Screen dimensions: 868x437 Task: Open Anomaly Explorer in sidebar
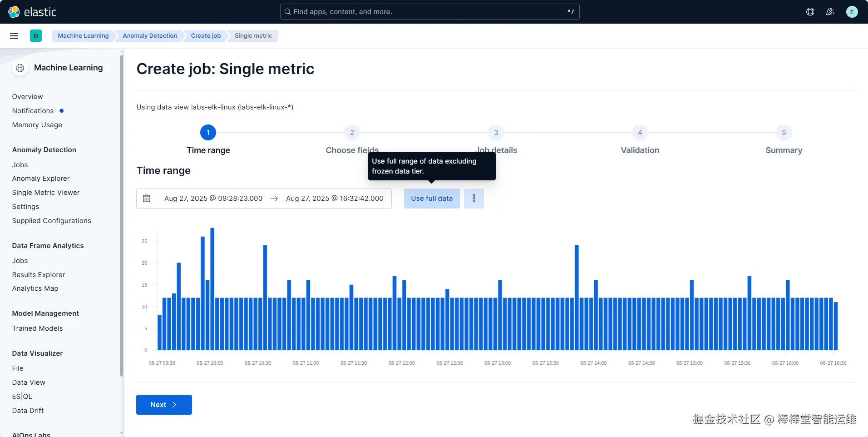[x=41, y=179]
